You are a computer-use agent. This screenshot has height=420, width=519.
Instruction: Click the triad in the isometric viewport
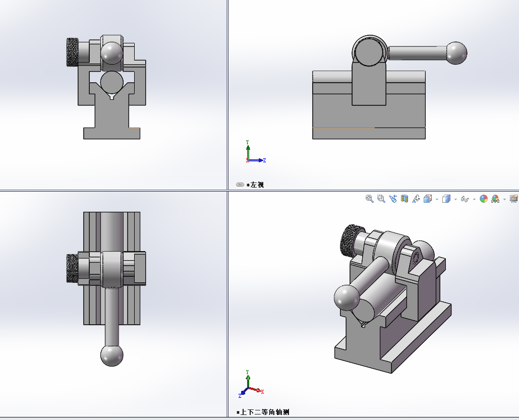pos(251,384)
